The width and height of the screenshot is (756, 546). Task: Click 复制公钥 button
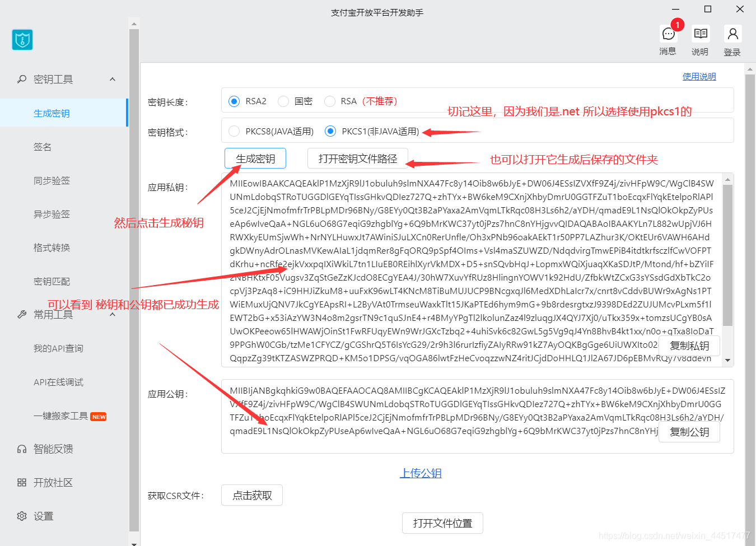(x=689, y=432)
